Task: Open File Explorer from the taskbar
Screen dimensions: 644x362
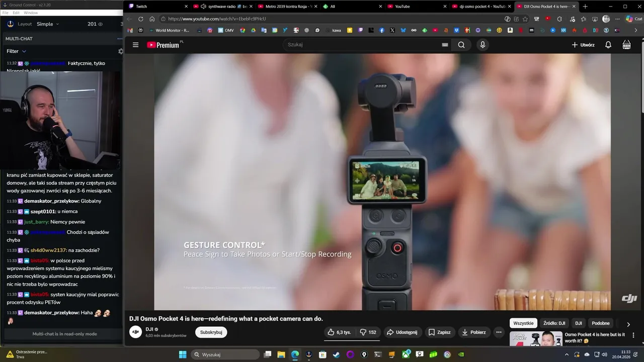Action: (x=281, y=354)
